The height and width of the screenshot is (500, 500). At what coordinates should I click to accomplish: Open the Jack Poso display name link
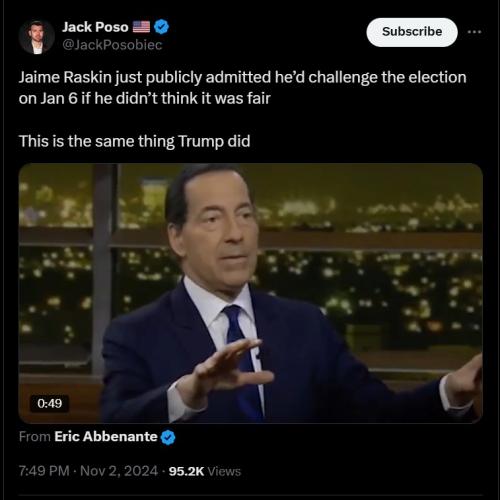pos(95,27)
